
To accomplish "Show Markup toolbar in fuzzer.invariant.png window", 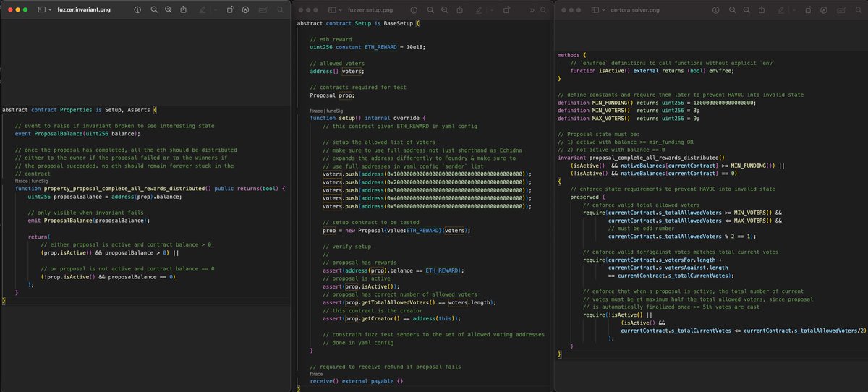I will click(245, 9).
